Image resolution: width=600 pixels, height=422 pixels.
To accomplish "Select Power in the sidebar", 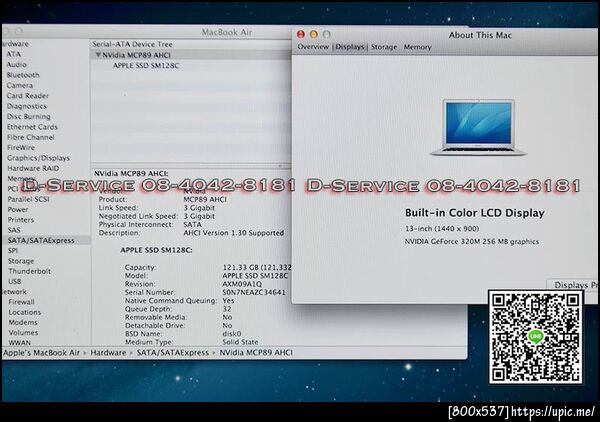I will tap(18, 209).
